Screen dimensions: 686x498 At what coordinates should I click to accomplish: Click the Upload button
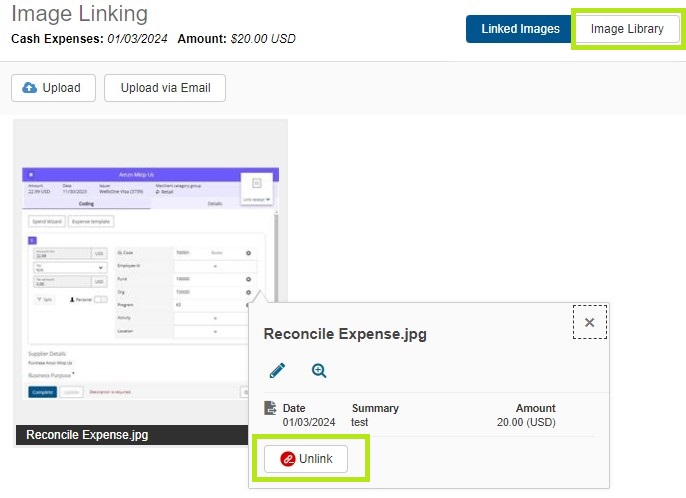coord(52,88)
